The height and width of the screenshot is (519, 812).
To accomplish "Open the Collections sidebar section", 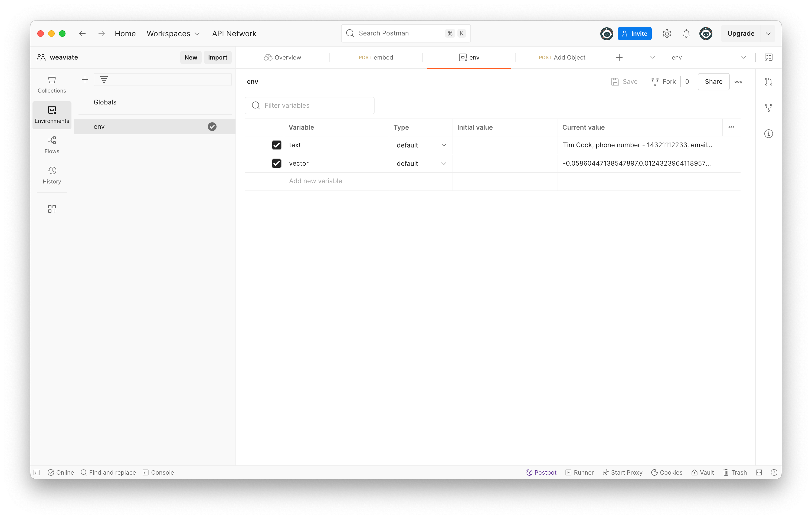I will coord(52,84).
